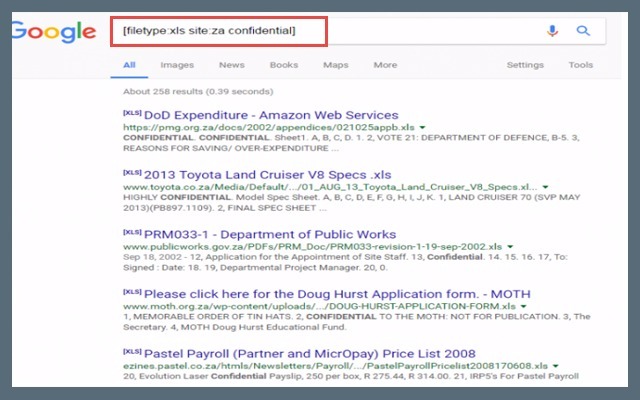Click the Google logo
Image resolution: width=640 pixels, height=400 pixels.
pyautogui.click(x=54, y=32)
